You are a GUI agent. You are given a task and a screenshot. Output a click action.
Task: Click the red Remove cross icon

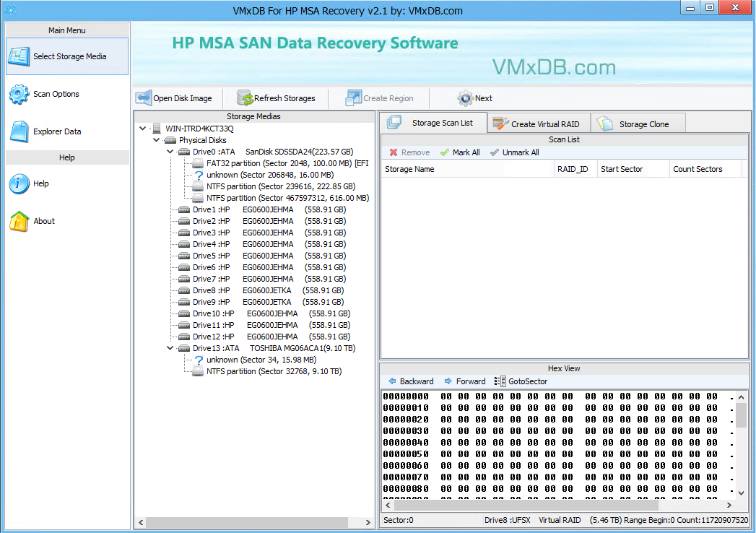(394, 152)
